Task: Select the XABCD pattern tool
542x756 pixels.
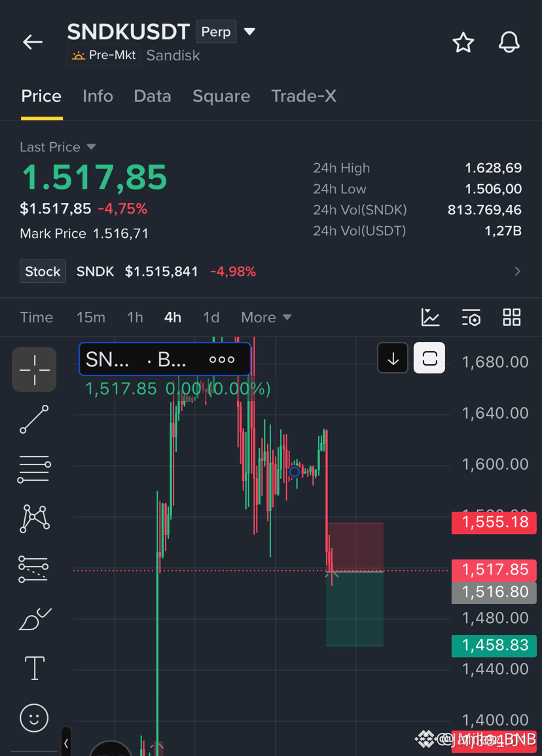Action: point(34,519)
